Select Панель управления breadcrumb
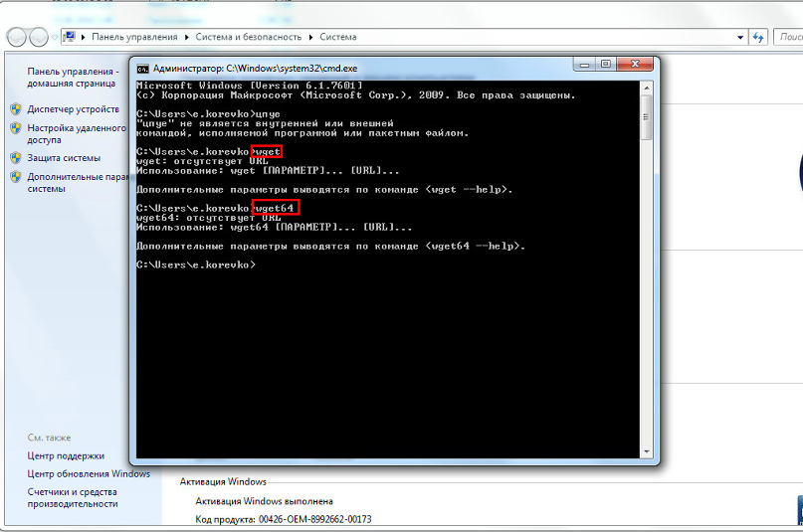Screen dimensions: 803x532 [x=134, y=37]
